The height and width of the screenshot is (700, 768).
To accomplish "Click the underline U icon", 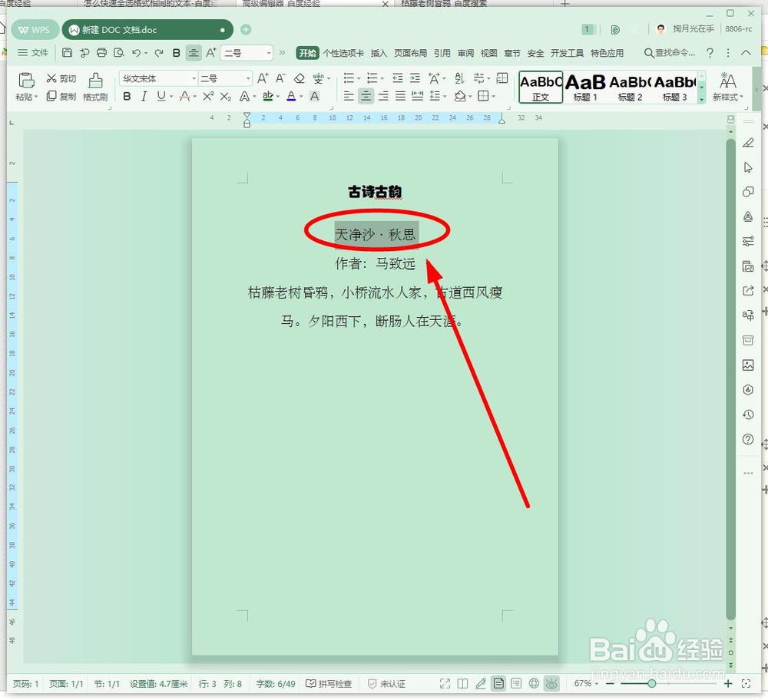I will (x=161, y=97).
